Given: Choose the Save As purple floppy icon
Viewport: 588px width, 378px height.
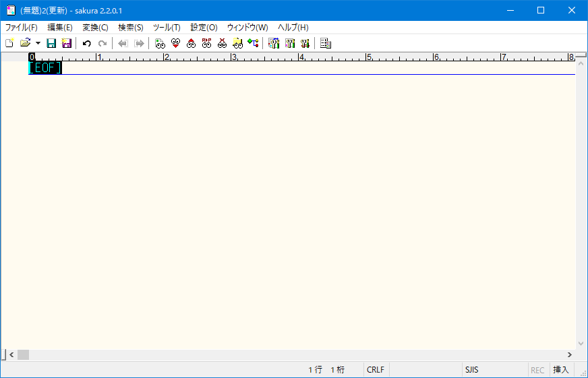Looking at the screenshot, I should click(67, 43).
